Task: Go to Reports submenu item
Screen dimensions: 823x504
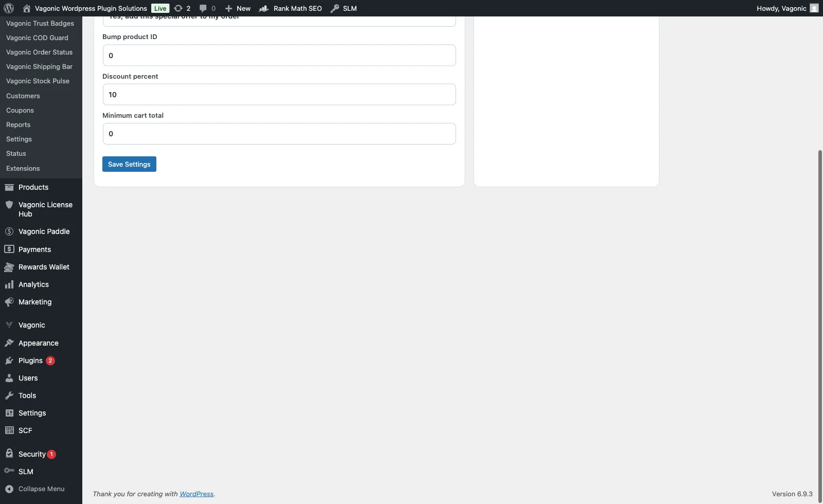Action: (x=19, y=124)
